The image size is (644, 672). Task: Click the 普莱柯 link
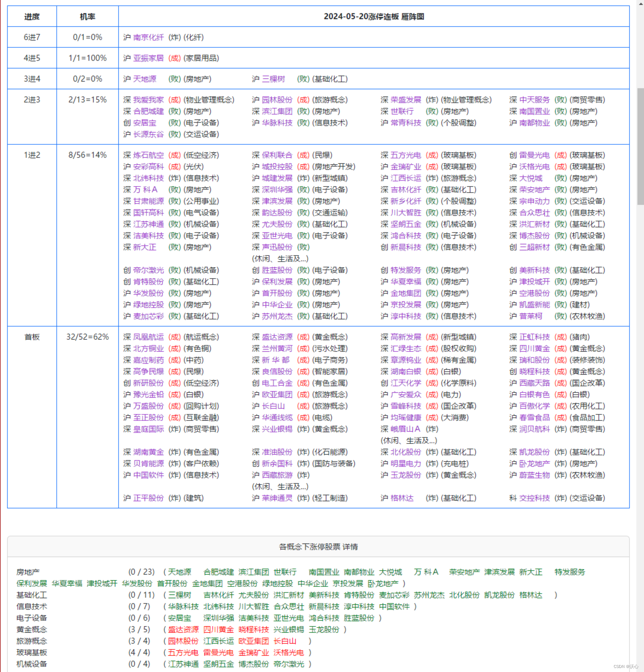(531, 316)
